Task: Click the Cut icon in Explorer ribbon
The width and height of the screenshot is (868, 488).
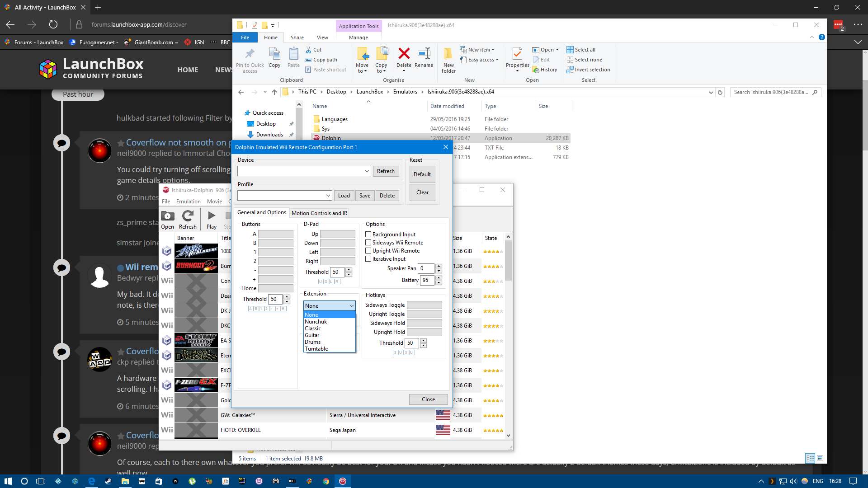Action: (308, 50)
